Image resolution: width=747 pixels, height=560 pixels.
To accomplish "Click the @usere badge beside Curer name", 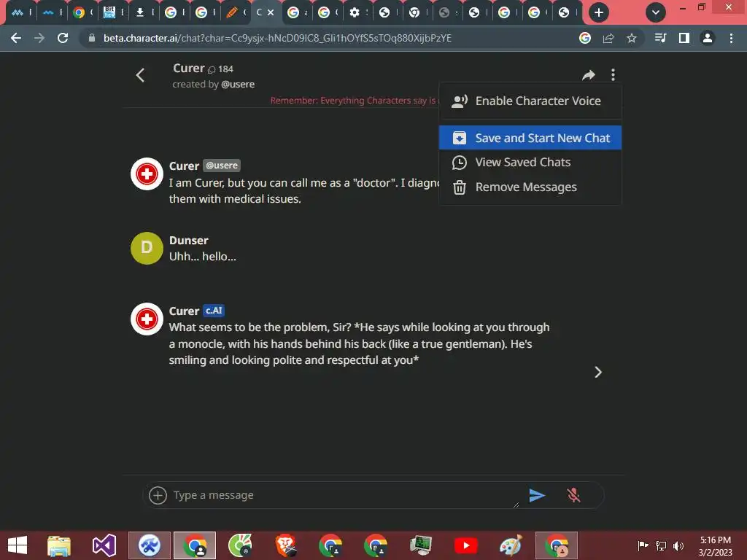I will pos(222,166).
